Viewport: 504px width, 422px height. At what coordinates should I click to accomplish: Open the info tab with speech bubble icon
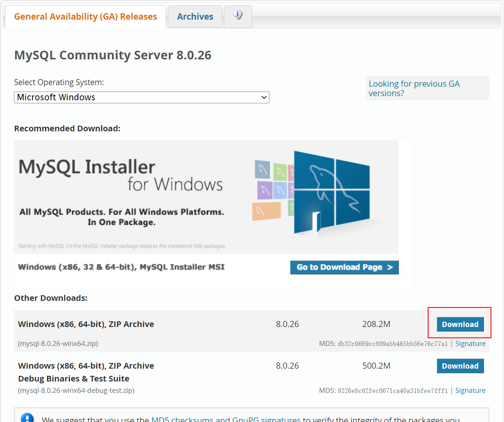coord(238,16)
